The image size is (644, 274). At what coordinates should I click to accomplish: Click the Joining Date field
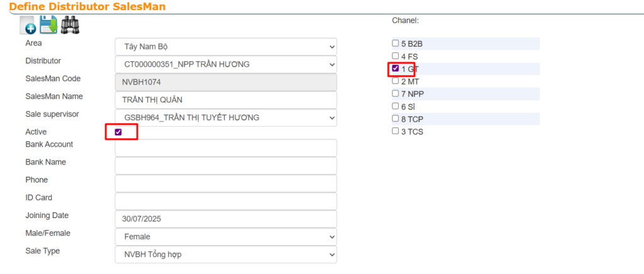pos(226,219)
